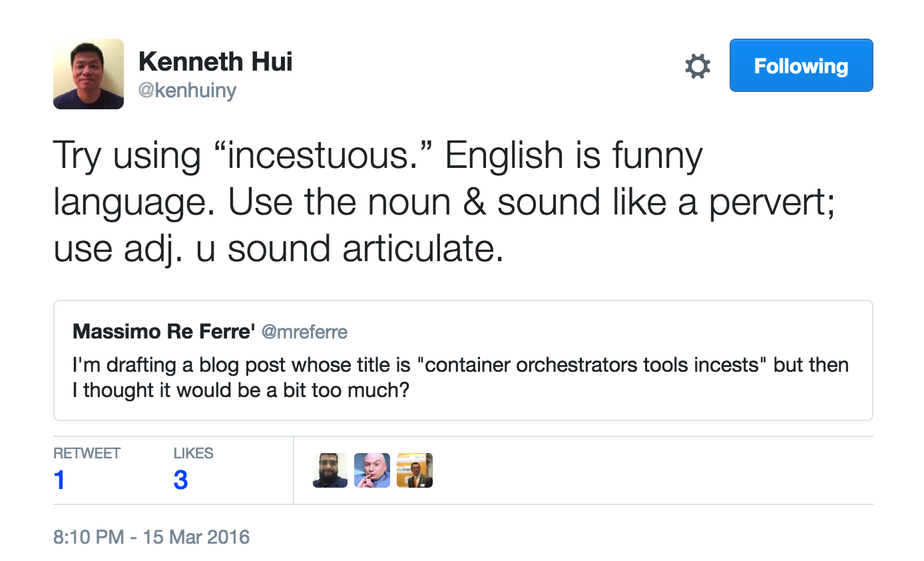Click the Massimo Re Ferre' author name
924x561 pixels.
[164, 331]
